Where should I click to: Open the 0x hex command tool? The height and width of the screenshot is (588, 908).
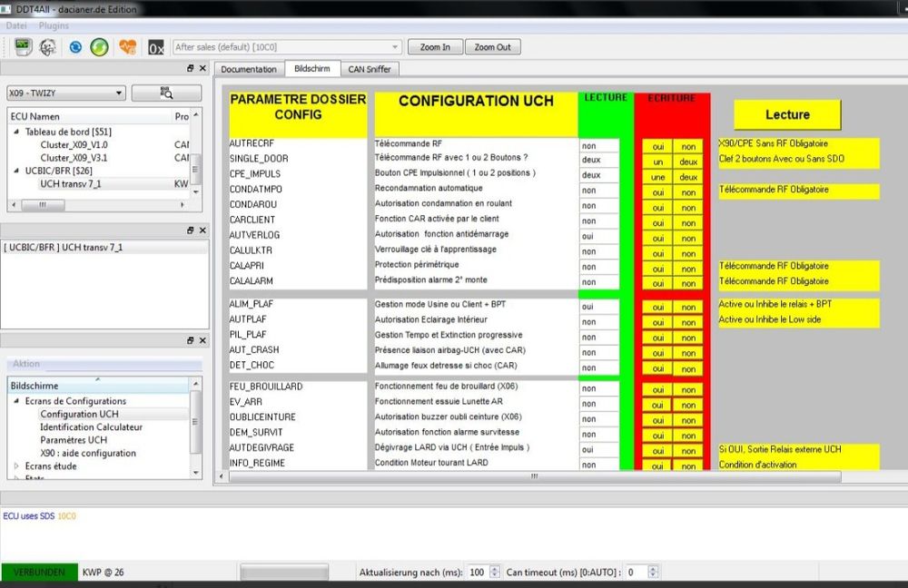[x=156, y=47]
